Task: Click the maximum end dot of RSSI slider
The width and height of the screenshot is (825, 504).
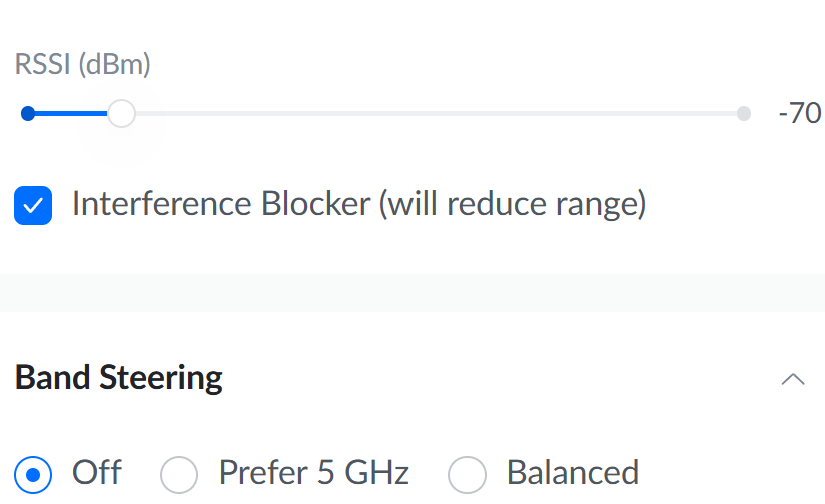Action: (743, 114)
